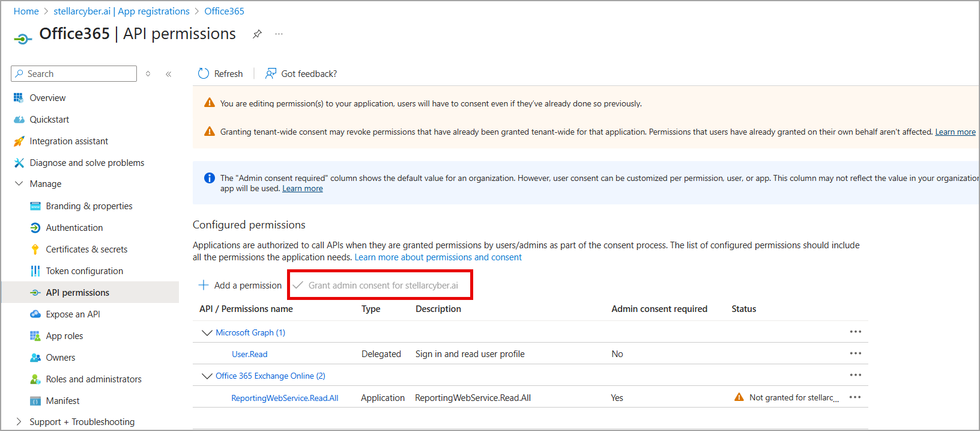Collapse the Microsoft Graph permissions group
The height and width of the screenshot is (431, 980).
[x=207, y=332]
